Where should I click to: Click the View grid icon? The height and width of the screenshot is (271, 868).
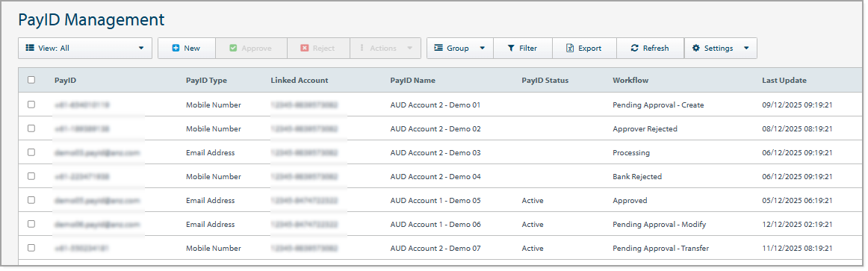(x=30, y=48)
